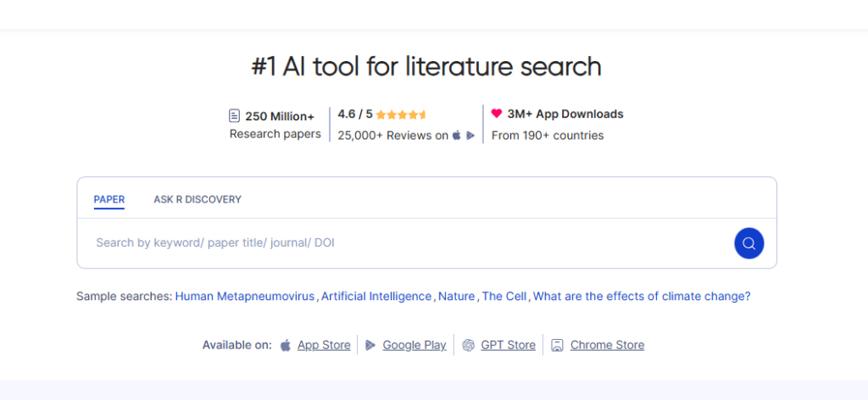Click the Apple logo beside App Store
Viewport: 868px width, 400px height.
click(286, 345)
